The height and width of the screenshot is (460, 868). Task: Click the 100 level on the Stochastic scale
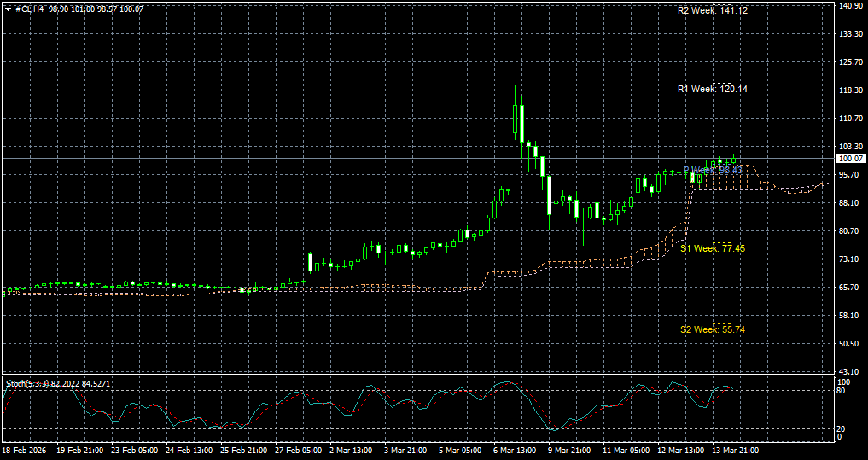[x=845, y=382]
